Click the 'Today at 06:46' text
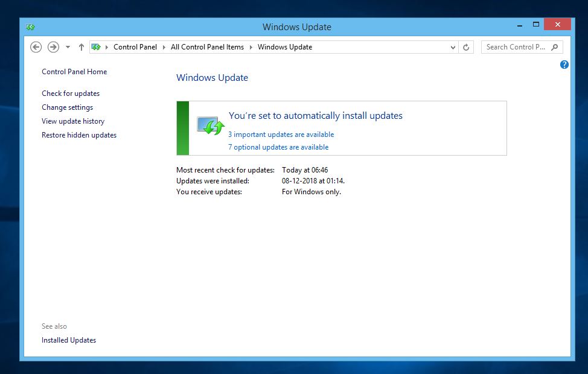Image resolution: width=588 pixels, height=374 pixels. (305, 170)
